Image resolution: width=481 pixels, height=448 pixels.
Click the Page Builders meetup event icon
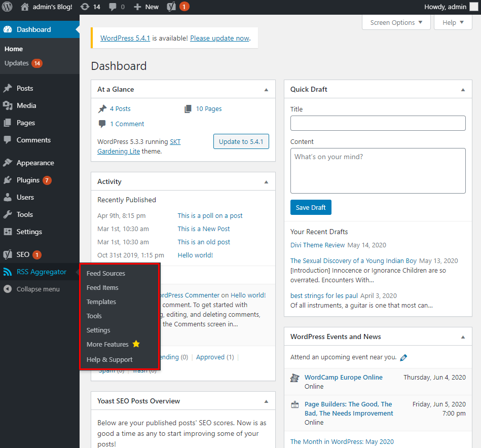[x=295, y=404]
